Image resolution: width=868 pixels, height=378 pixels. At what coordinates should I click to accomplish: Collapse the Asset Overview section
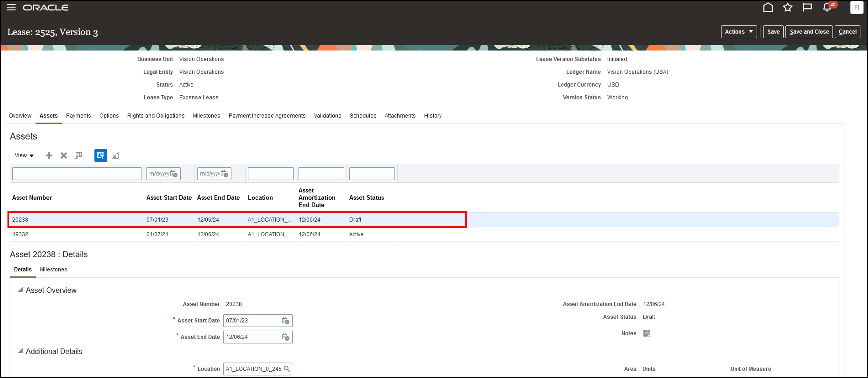(20, 290)
